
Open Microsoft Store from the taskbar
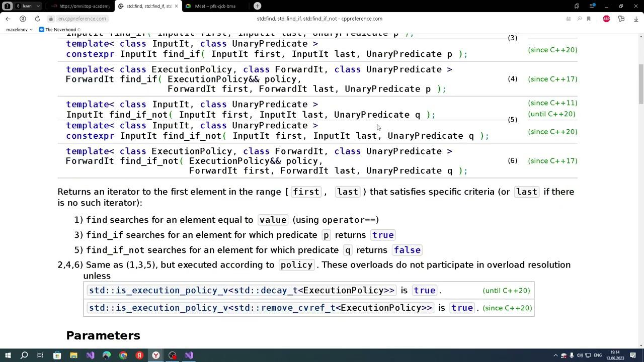(x=57, y=355)
